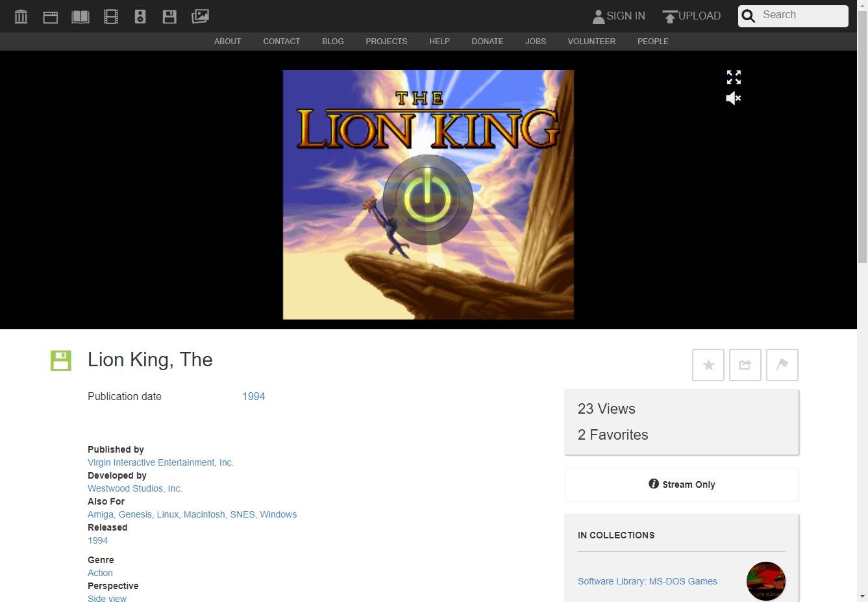
Task: Click the green software floppy icon beside title
Action: coord(61,360)
